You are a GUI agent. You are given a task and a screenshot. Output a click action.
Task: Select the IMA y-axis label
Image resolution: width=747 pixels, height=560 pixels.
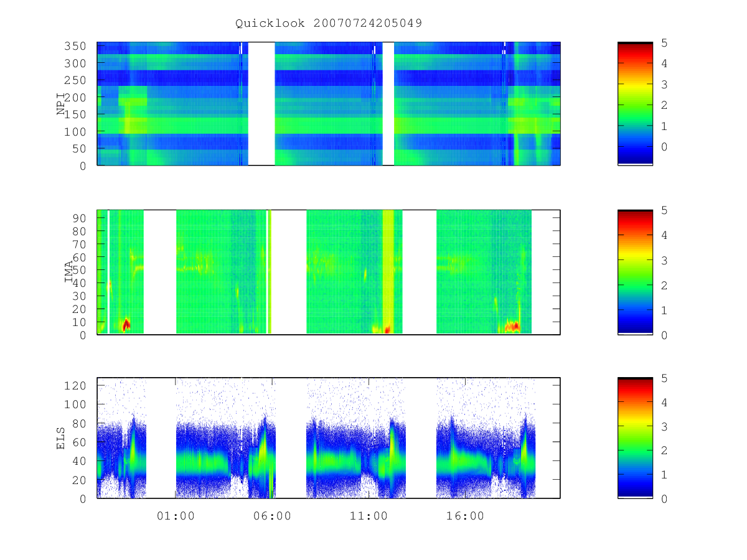[68, 273]
